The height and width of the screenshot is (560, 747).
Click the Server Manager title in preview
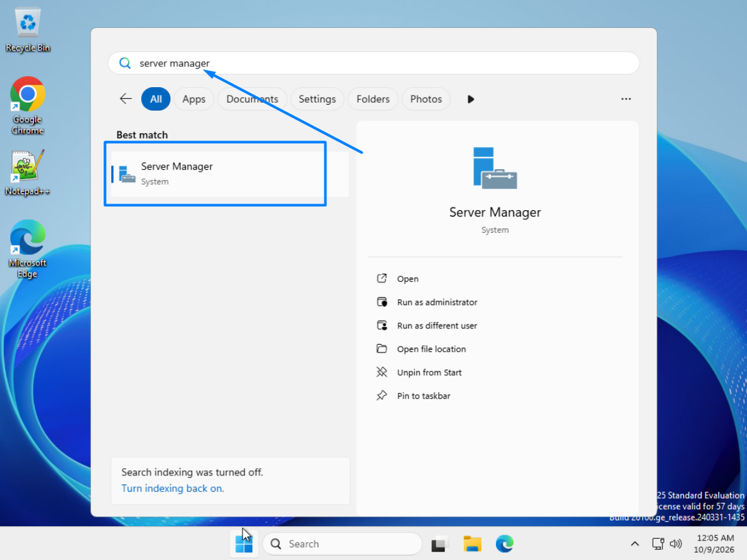point(495,212)
